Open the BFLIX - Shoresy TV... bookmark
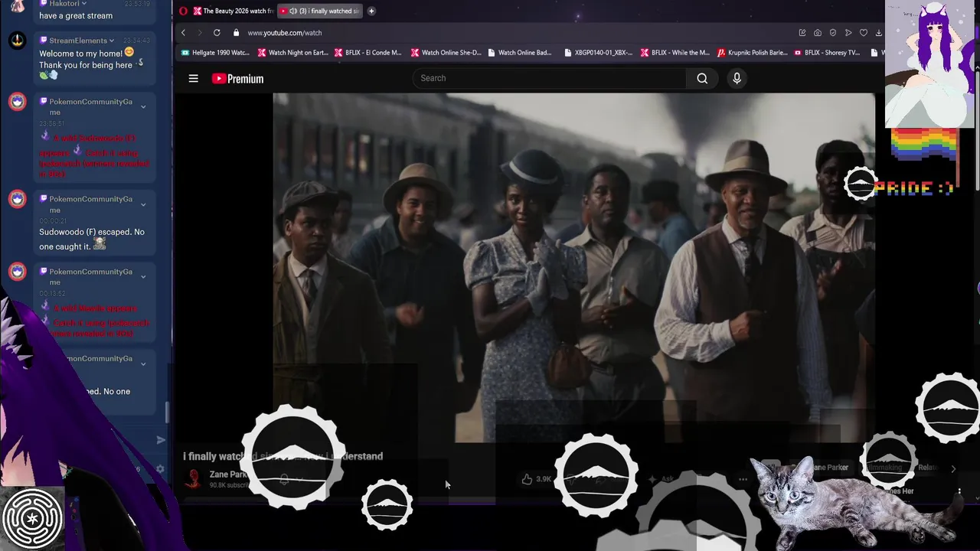Image resolution: width=980 pixels, height=551 pixels. [x=828, y=53]
